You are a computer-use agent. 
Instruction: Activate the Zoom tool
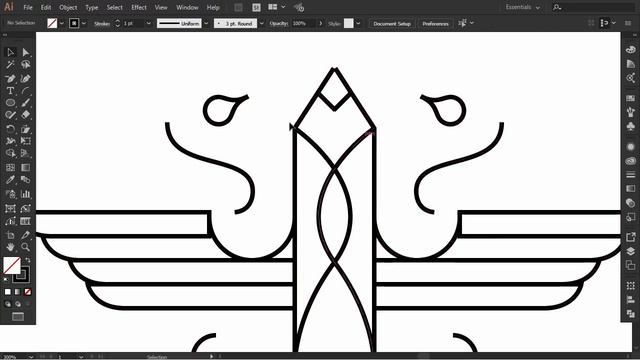(x=25, y=247)
